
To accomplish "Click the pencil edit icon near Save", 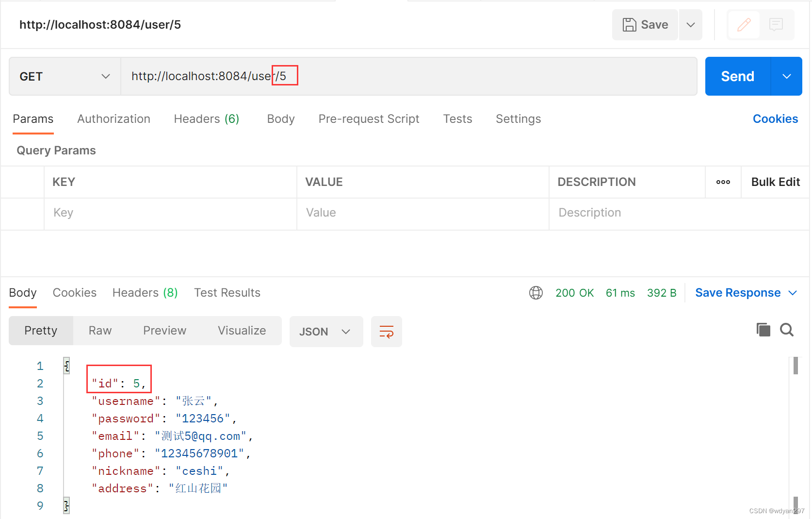I will point(743,24).
